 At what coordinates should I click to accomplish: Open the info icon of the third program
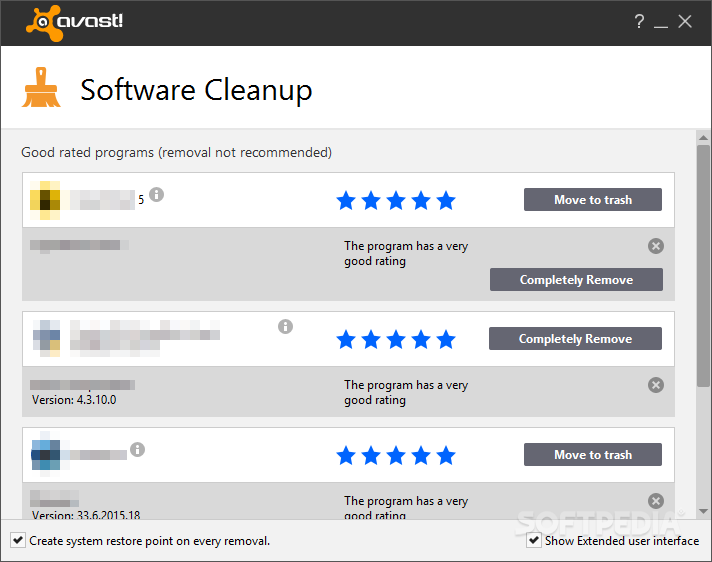[x=137, y=449]
